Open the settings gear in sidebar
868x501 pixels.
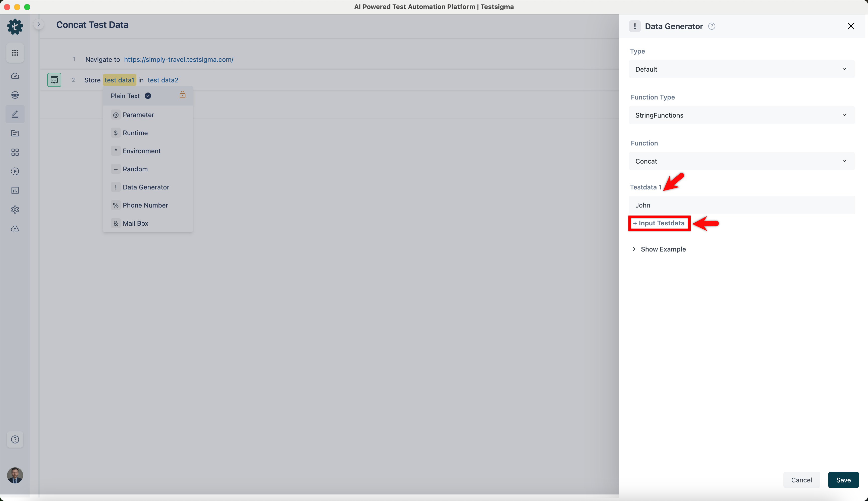pyautogui.click(x=15, y=210)
